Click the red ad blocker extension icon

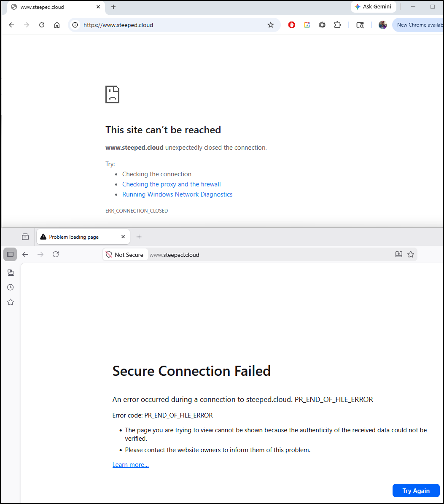(x=292, y=25)
